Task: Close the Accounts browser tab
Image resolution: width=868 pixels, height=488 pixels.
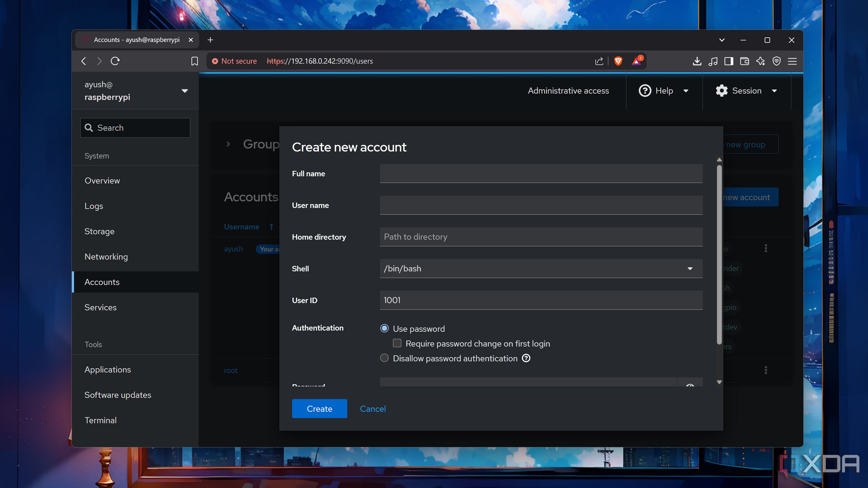Action: [191, 40]
